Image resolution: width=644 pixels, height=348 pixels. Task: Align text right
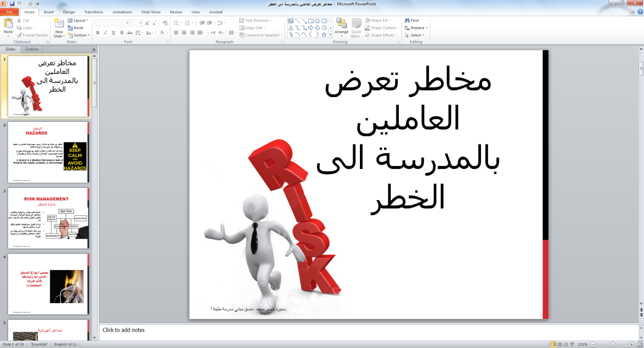click(x=192, y=33)
